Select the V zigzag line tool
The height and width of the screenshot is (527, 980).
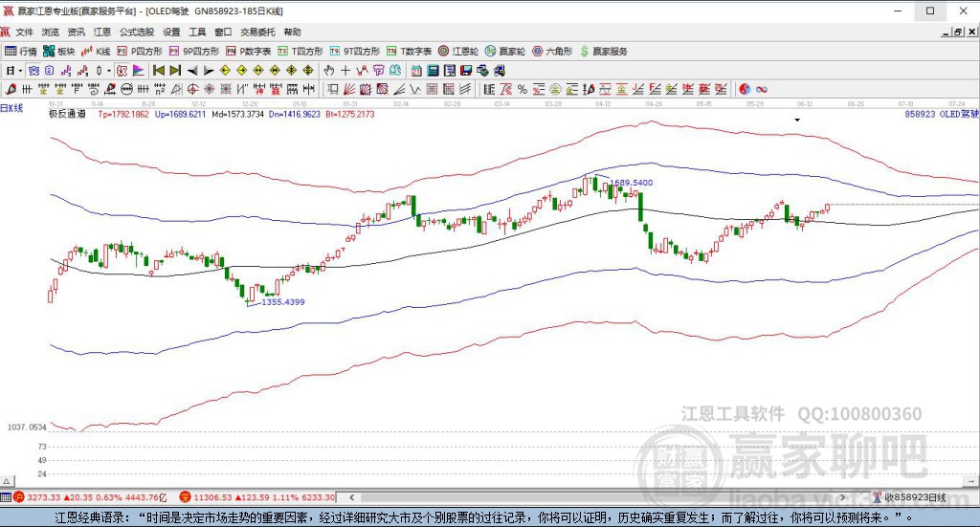[x=415, y=89]
